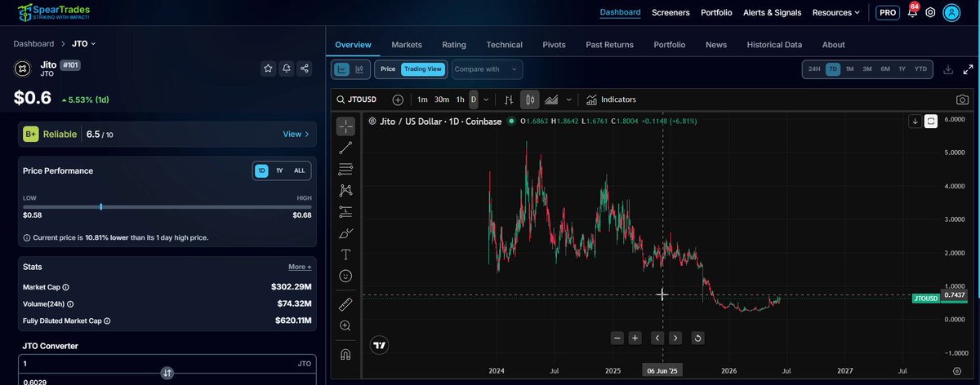Open the settings gear icon
This screenshot has width=980, height=385.
click(930, 12)
